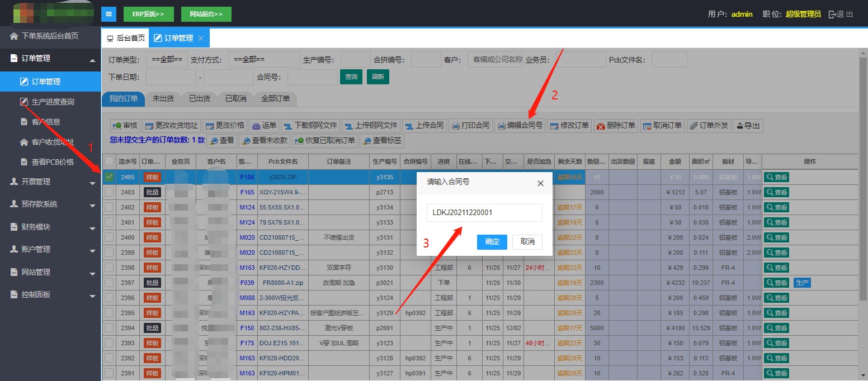Click the contract number input field in dialog

tap(484, 213)
